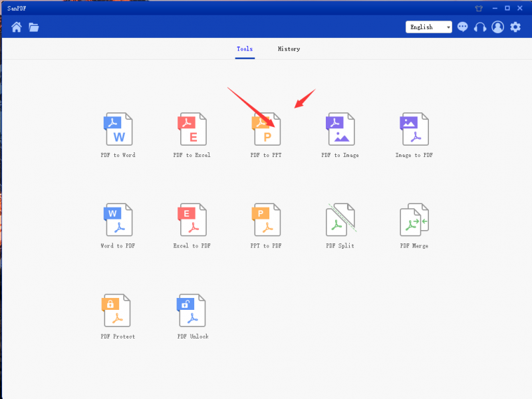
Task: Launch the PDF to Image tool
Action: (x=340, y=130)
